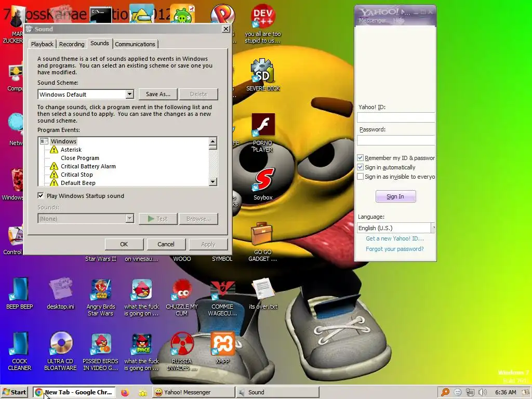The image size is (532, 399).
Task: Enable Sign in as invisible to everyone
Action: (361, 177)
